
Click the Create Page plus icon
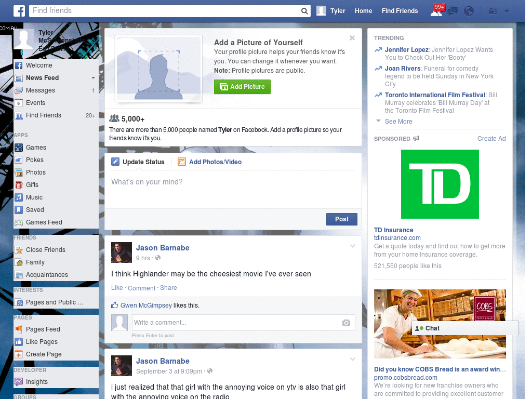(19, 354)
